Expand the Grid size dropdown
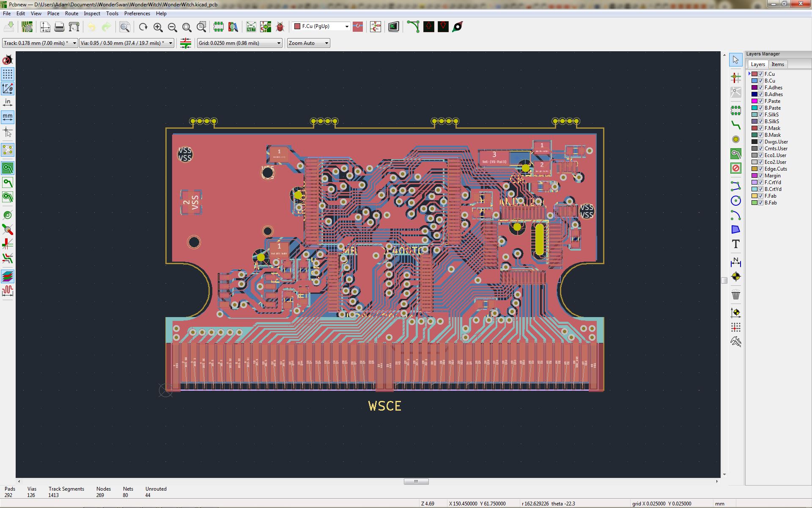The image size is (812, 508). (279, 43)
